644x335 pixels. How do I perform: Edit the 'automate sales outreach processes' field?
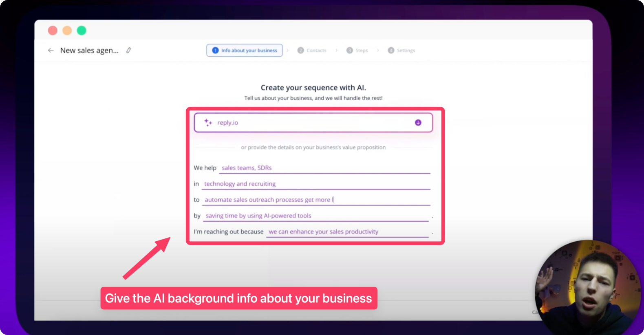pos(316,200)
